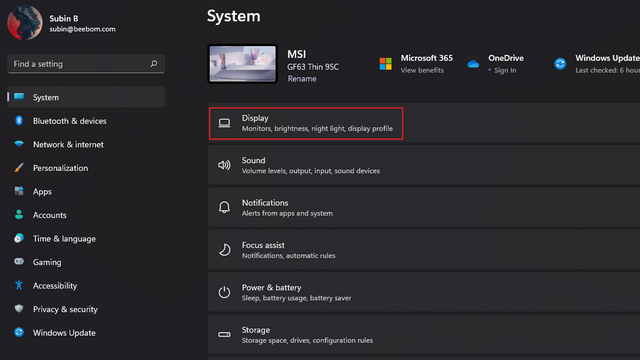This screenshot has height=360, width=640.
Task: Click the Privacy & security shield icon
Action: pyautogui.click(x=19, y=309)
